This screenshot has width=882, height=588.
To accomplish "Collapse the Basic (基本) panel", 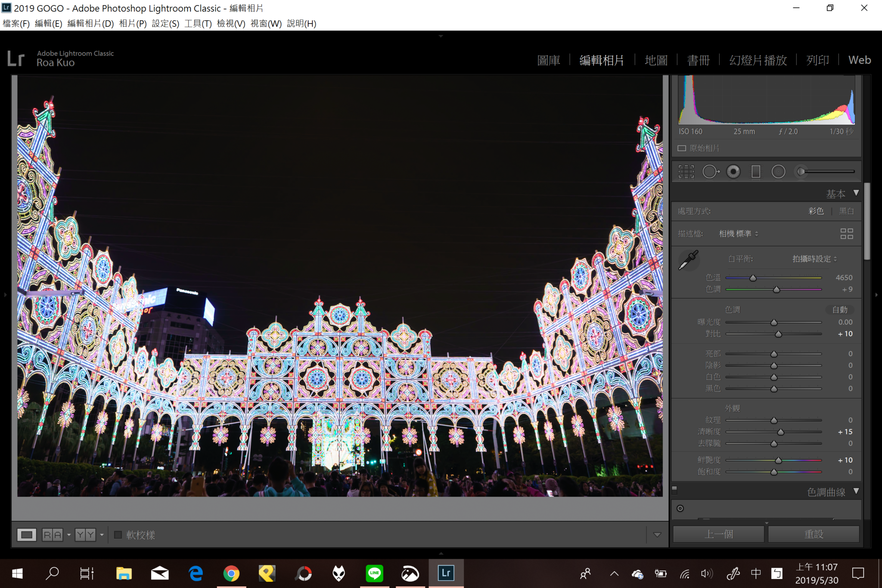I will pos(856,193).
